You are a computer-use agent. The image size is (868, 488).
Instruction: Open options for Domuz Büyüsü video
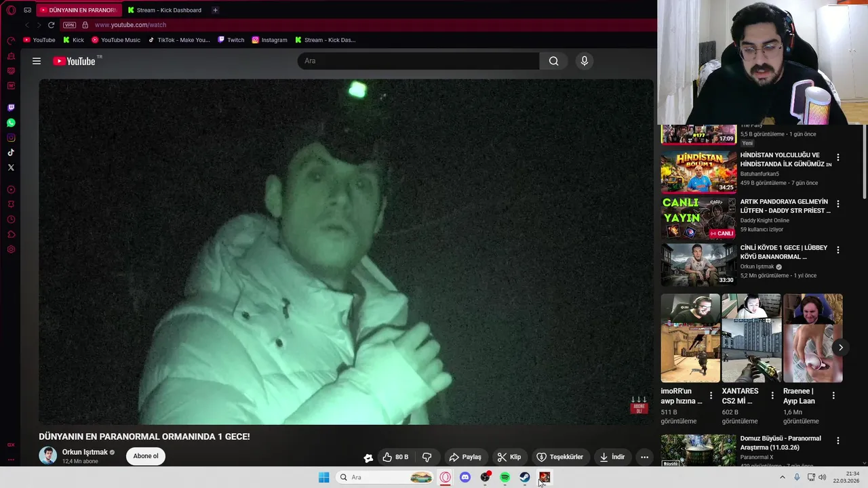click(x=838, y=441)
